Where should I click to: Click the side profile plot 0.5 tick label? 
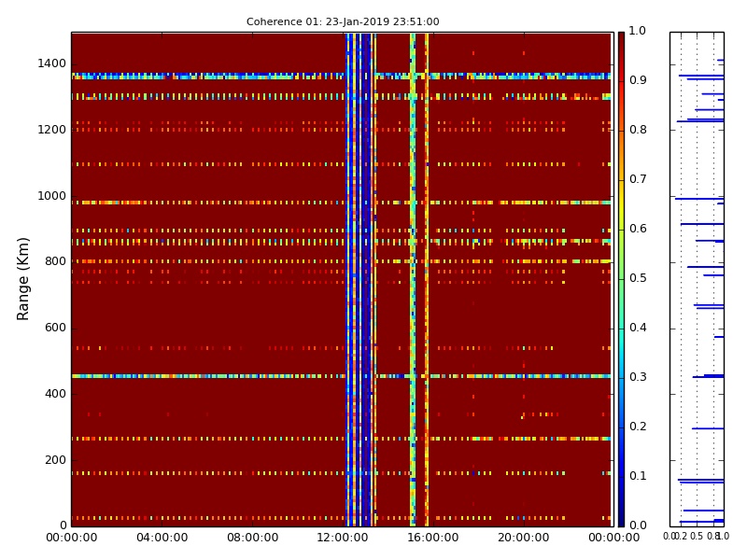pyautogui.click(x=697, y=537)
